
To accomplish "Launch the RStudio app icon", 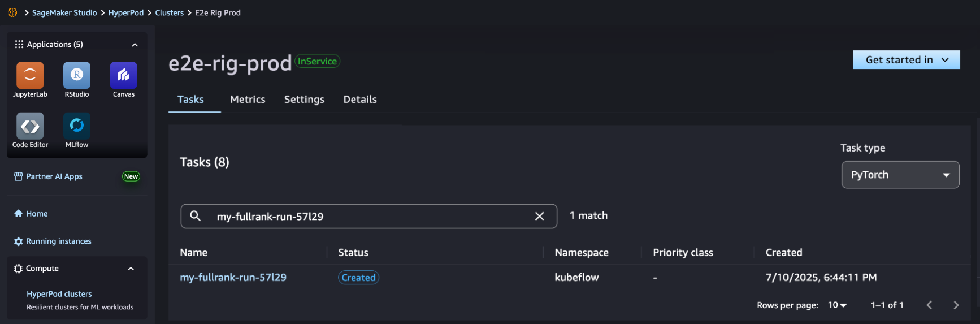I will pyautogui.click(x=77, y=76).
